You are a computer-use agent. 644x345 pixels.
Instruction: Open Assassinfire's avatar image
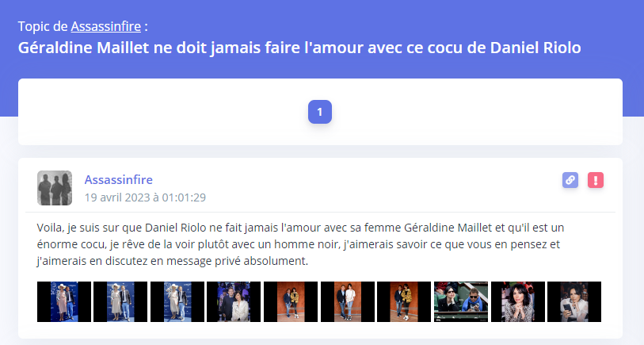click(x=55, y=188)
